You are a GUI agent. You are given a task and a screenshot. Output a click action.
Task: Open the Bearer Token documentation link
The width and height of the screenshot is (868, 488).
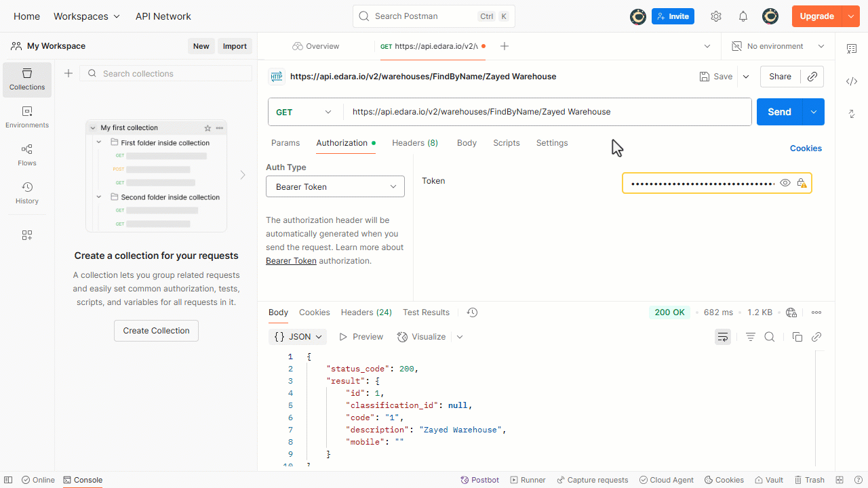[x=291, y=261]
